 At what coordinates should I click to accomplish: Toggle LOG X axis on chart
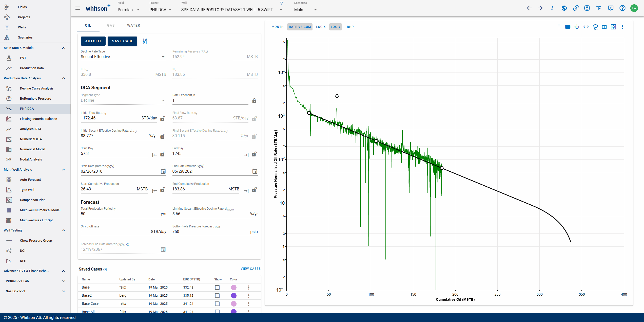(321, 27)
